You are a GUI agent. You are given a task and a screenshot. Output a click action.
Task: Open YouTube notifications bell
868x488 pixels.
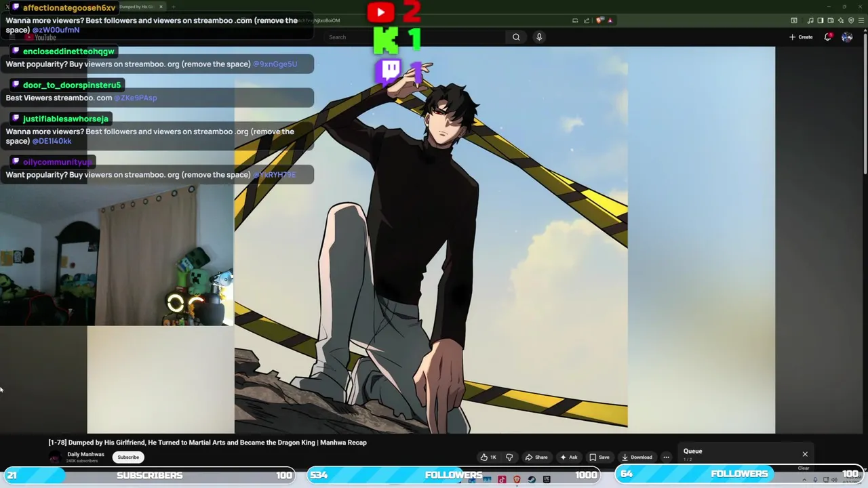click(828, 37)
